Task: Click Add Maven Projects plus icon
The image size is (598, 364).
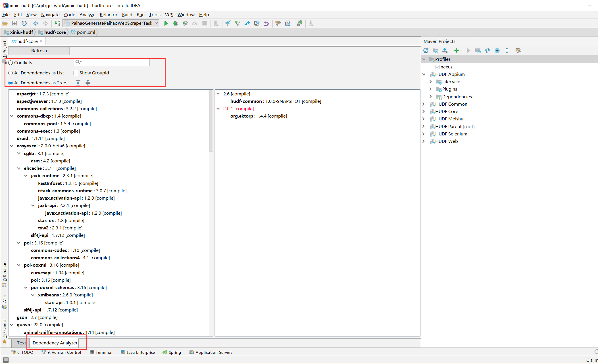Action: [x=457, y=51]
